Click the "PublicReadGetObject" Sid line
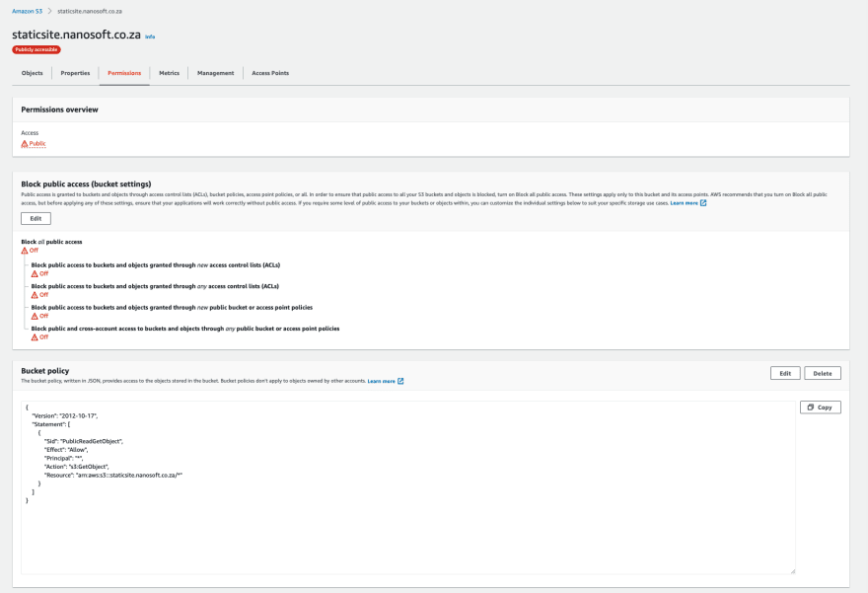 pyautogui.click(x=84, y=441)
